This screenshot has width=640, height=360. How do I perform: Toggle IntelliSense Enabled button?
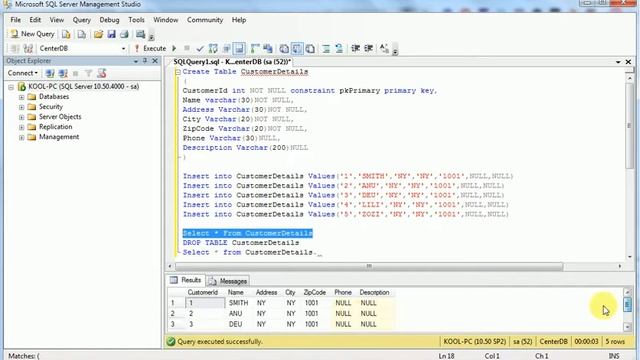239,49
